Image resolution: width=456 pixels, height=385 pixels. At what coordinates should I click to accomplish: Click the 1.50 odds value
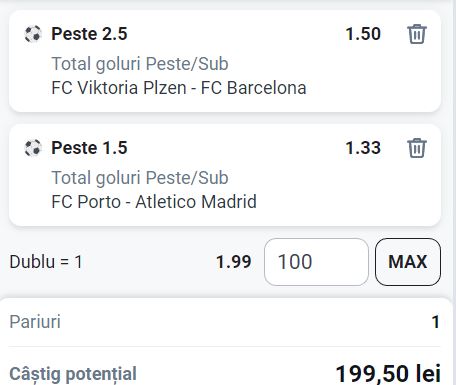[x=363, y=34]
